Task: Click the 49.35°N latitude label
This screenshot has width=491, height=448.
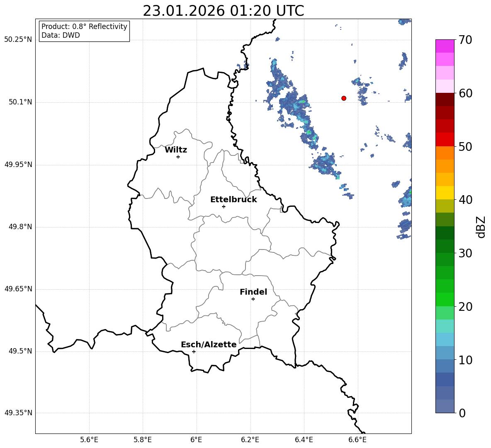Action: tap(18, 413)
